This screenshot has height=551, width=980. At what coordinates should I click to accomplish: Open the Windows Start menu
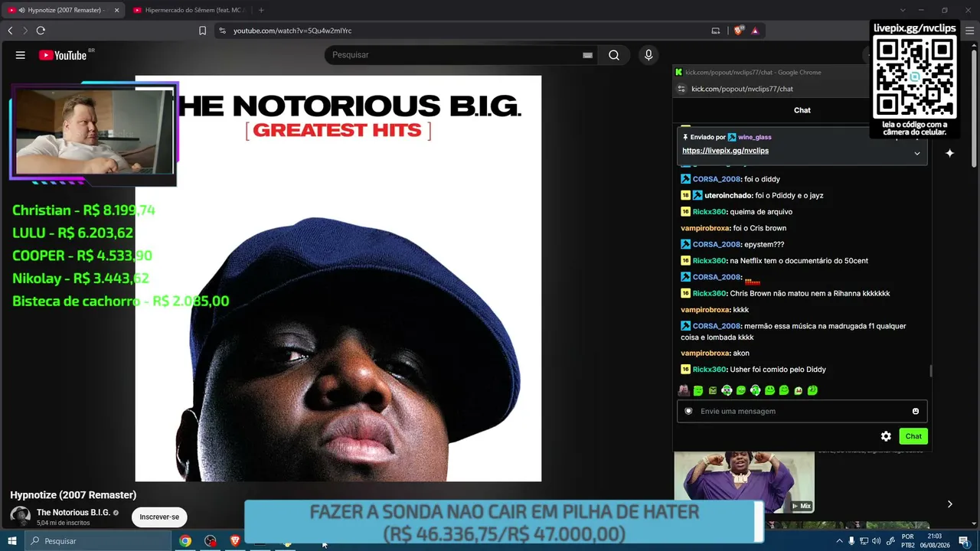12,541
